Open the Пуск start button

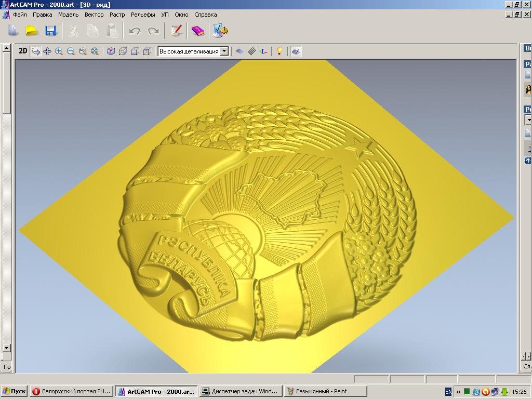click(14, 391)
